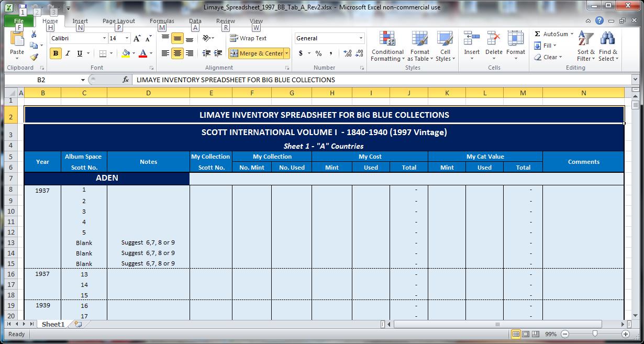Click the Cell Styles button
644x344 pixels.
[x=445, y=47]
